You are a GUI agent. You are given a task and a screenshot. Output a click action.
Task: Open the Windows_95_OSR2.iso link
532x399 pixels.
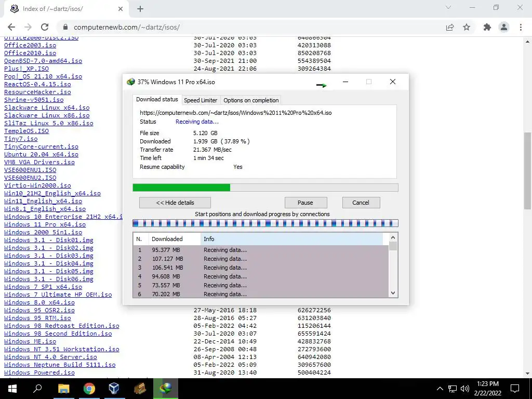point(39,311)
